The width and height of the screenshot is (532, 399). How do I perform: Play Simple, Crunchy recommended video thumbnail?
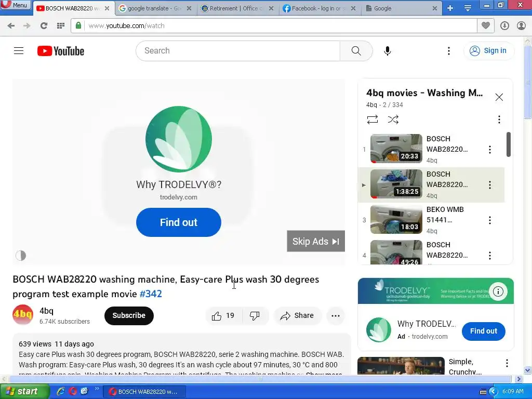click(401, 366)
